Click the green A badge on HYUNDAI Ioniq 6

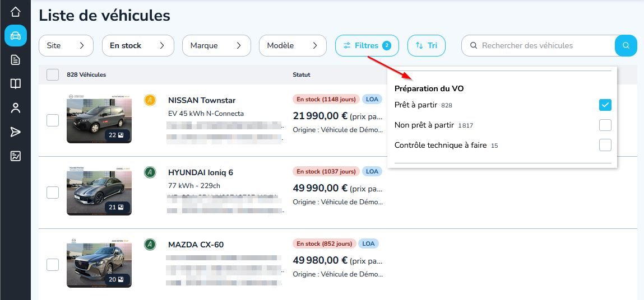pyautogui.click(x=150, y=172)
